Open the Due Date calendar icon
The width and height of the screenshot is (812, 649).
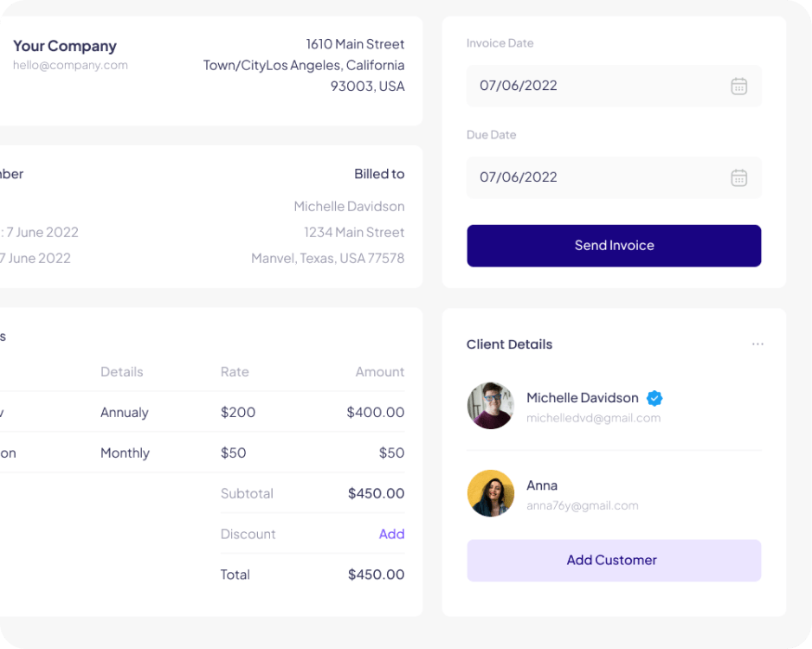coord(738,177)
